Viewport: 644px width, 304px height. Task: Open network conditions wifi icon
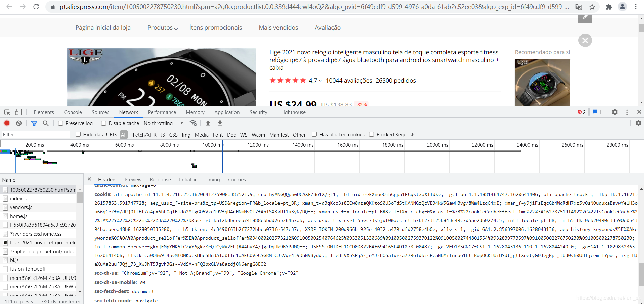coord(193,123)
